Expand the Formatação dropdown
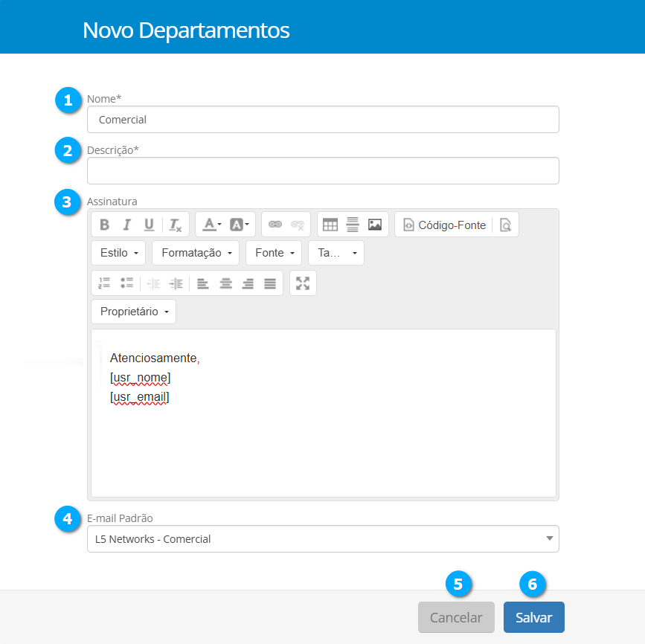645x644 pixels. tap(196, 253)
